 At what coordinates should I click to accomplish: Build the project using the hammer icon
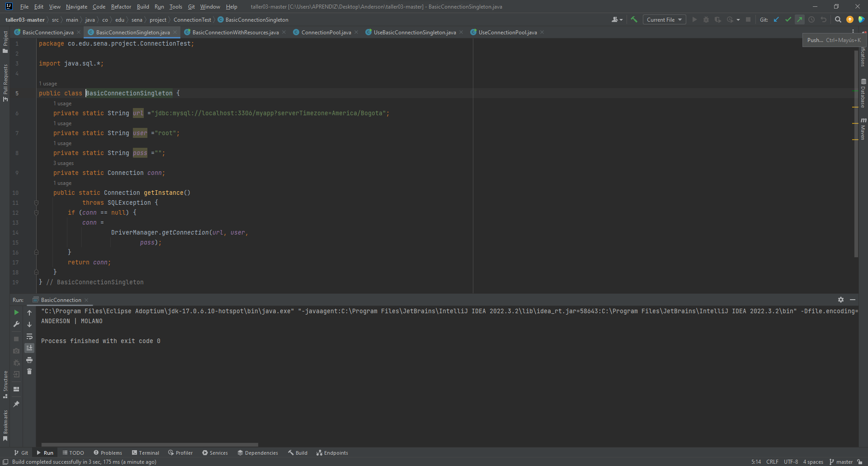point(634,19)
